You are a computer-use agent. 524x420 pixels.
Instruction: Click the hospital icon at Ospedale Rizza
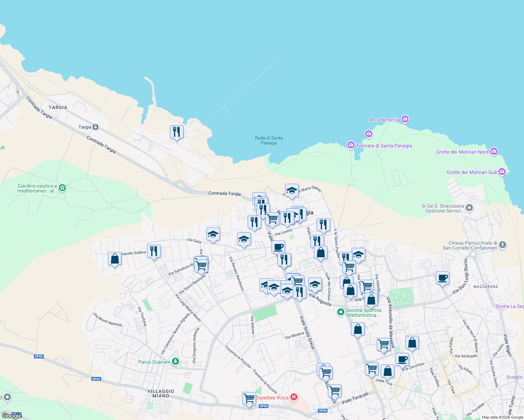294,397
